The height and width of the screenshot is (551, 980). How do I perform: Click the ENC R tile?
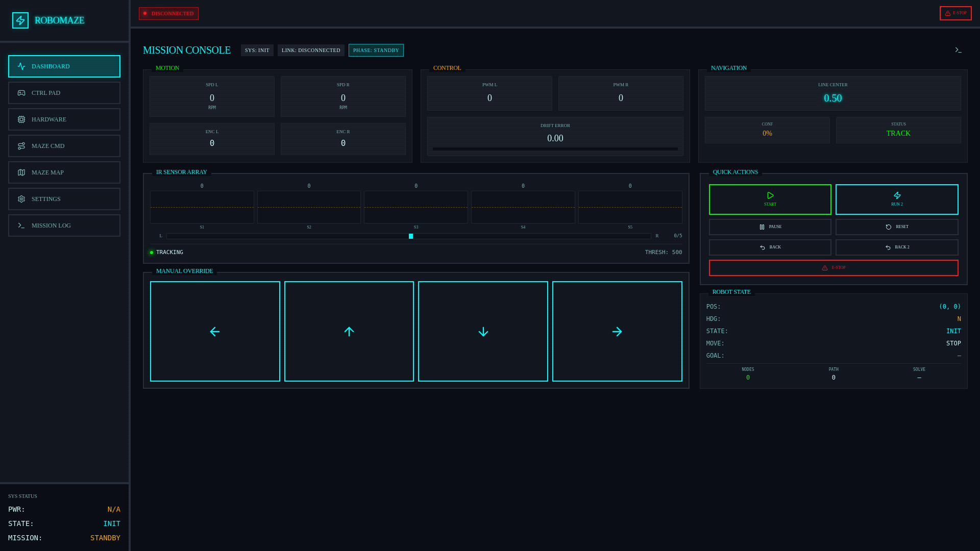[343, 139]
